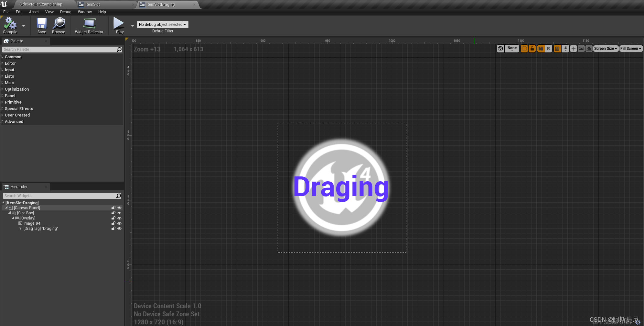Viewport: 644px width, 326px height.
Task: Open the Edit menu
Action: 19,12
